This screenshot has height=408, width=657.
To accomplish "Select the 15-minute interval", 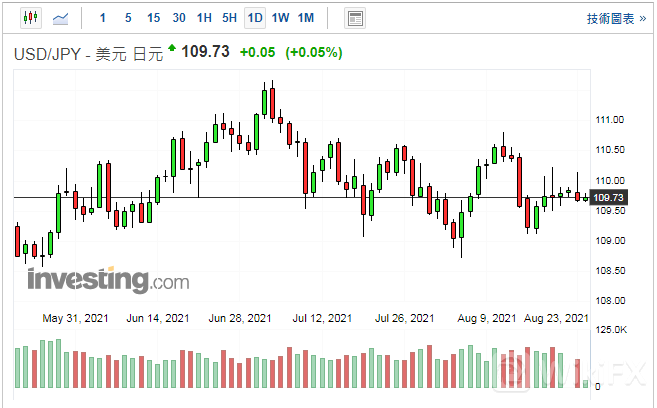I will 152,18.
